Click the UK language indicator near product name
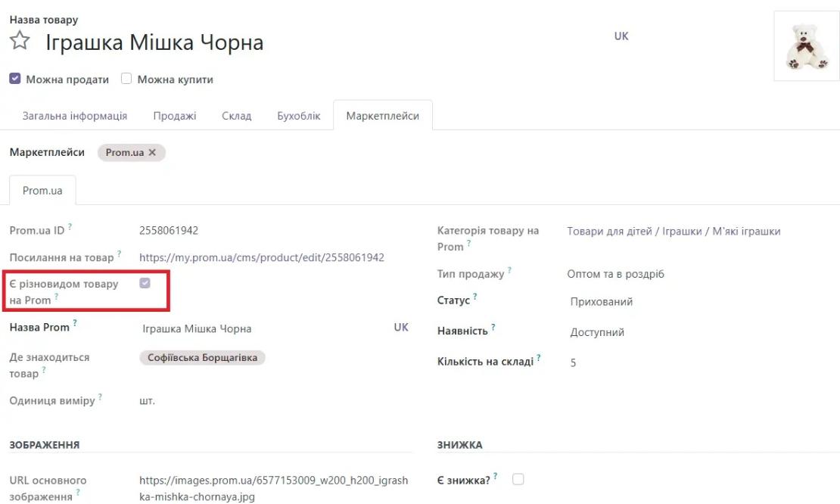The image size is (840, 504). pos(621,36)
